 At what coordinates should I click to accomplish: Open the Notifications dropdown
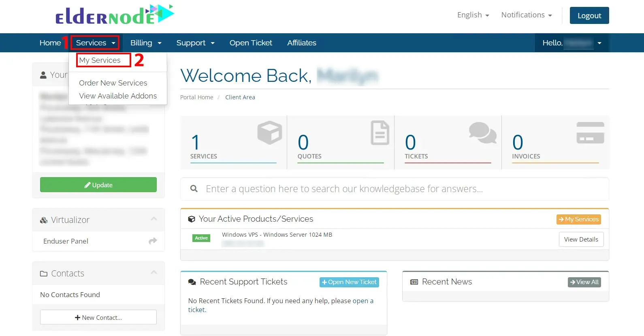pos(527,15)
